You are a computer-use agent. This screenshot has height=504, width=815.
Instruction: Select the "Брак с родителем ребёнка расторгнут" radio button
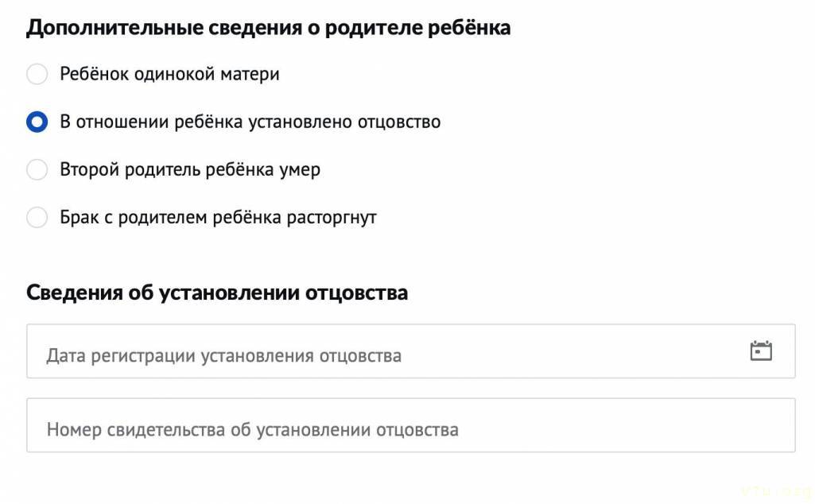coord(37,218)
